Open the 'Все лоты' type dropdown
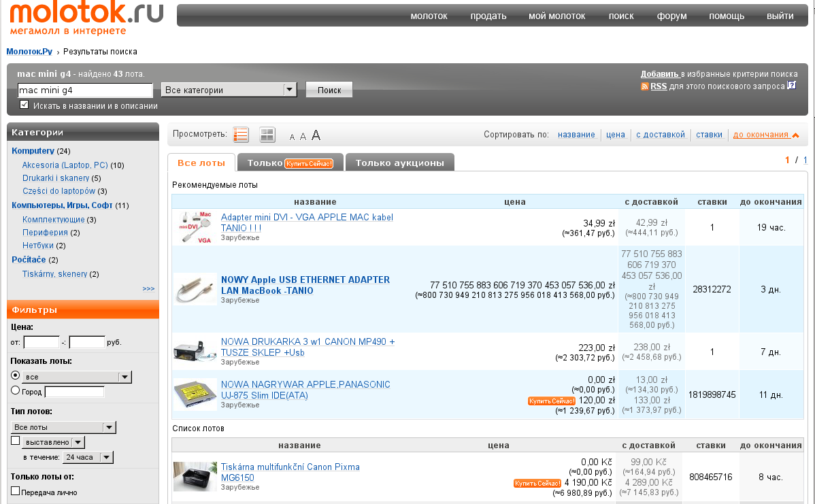The width and height of the screenshot is (815, 504). coord(63,427)
